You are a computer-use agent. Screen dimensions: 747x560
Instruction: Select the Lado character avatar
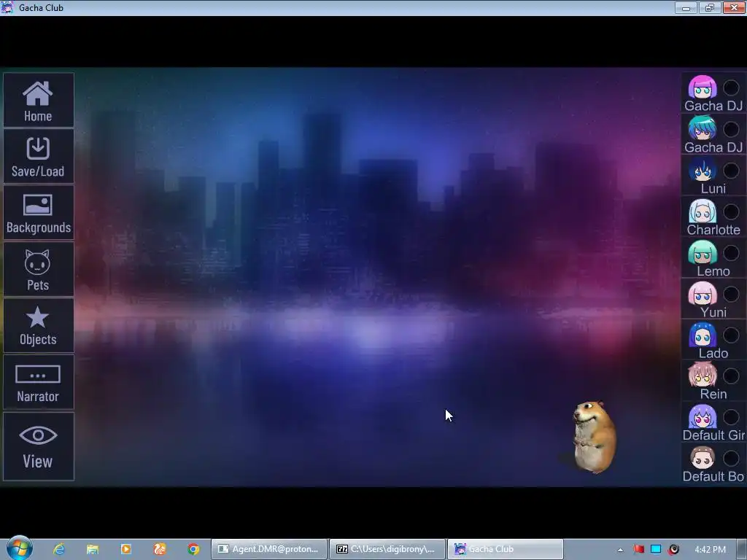(703, 335)
